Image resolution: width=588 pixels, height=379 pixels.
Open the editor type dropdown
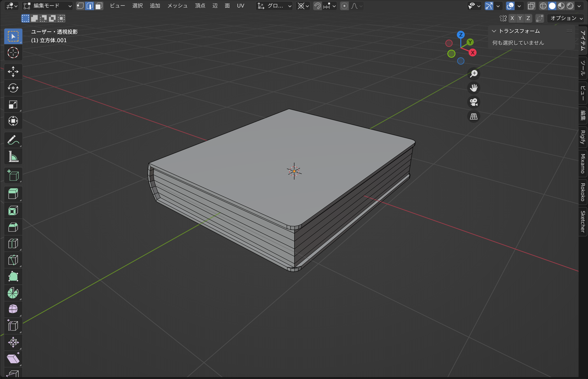(x=11, y=6)
